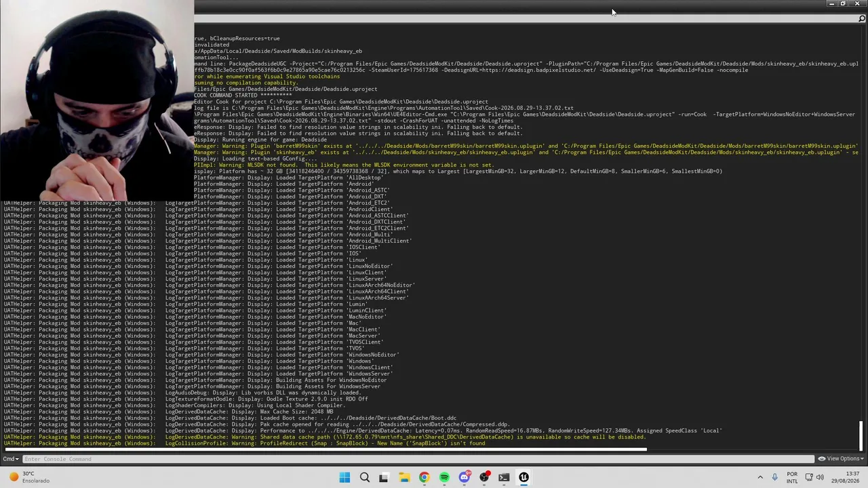Click the "Loaded TargetPlatform 'TVOSClient'" line
The width and height of the screenshot is (868, 488).
tap(193, 342)
